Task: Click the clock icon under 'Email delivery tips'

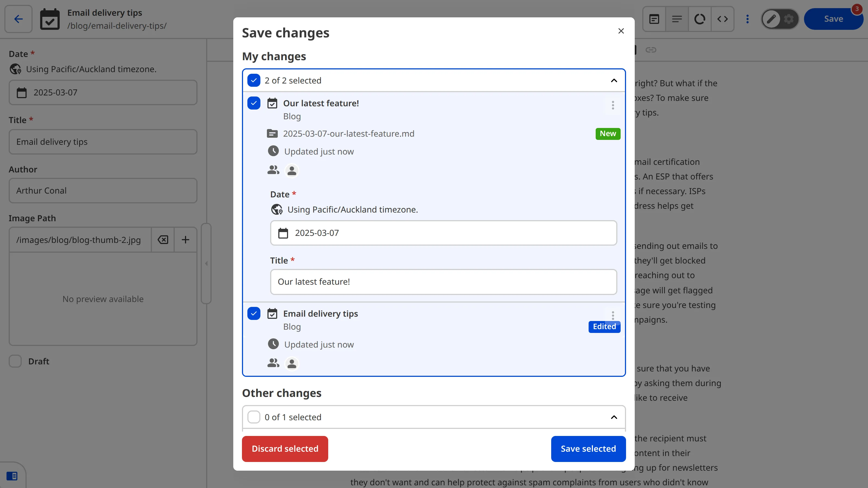Action: 273,344
